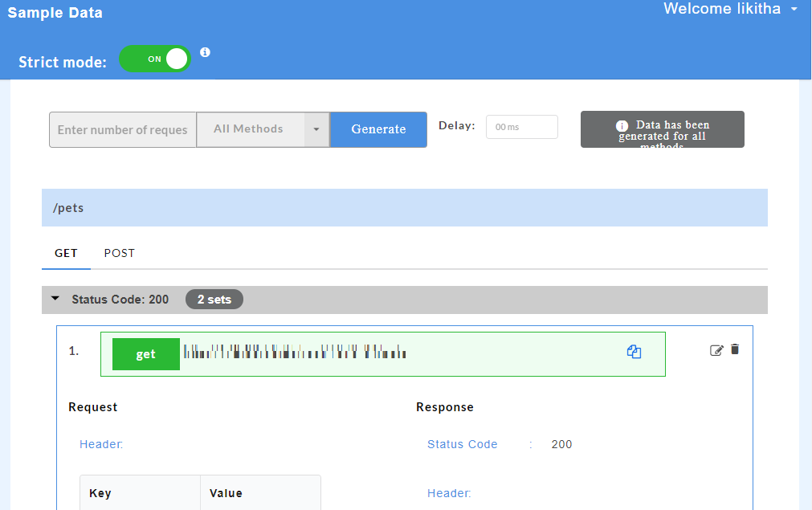Click the Delay milliseconds field

click(x=521, y=126)
